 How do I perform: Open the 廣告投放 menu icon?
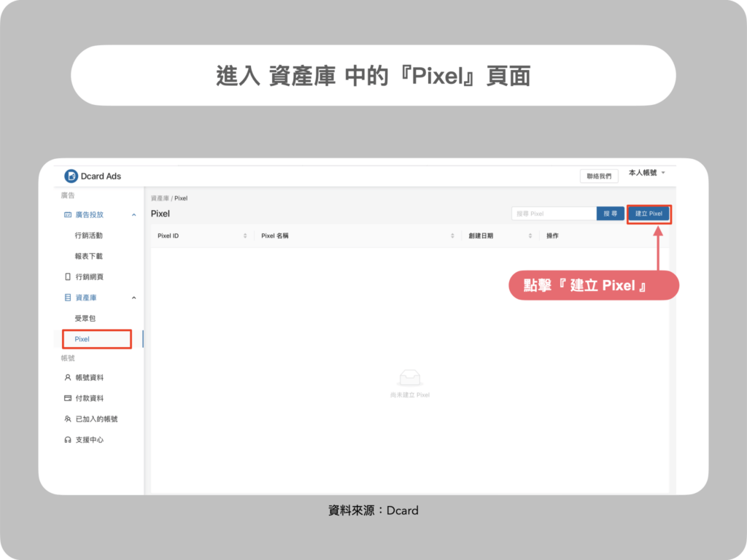pyautogui.click(x=68, y=215)
